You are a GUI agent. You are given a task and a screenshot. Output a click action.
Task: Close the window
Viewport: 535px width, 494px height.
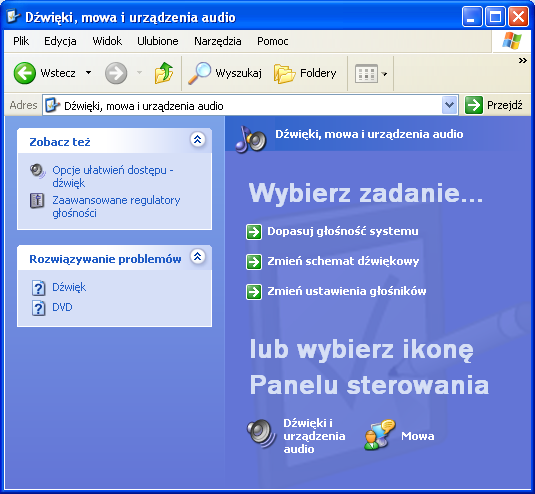pyautogui.click(x=518, y=16)
